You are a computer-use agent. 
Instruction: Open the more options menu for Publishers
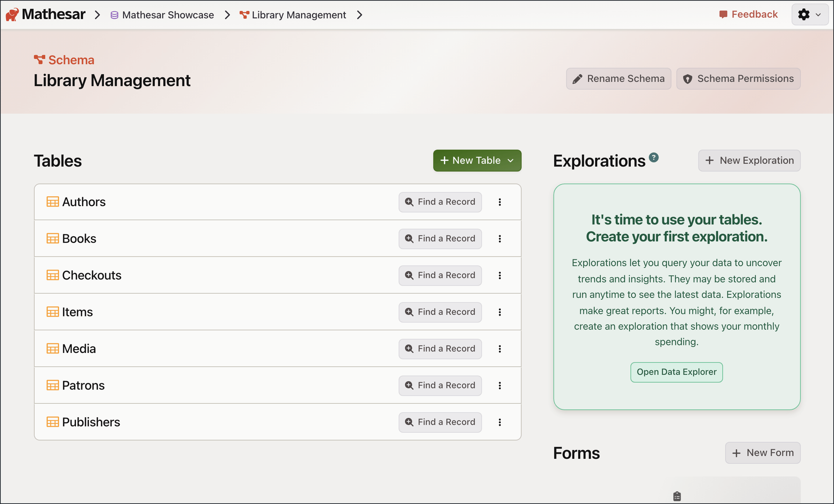(x=500, y=422)
